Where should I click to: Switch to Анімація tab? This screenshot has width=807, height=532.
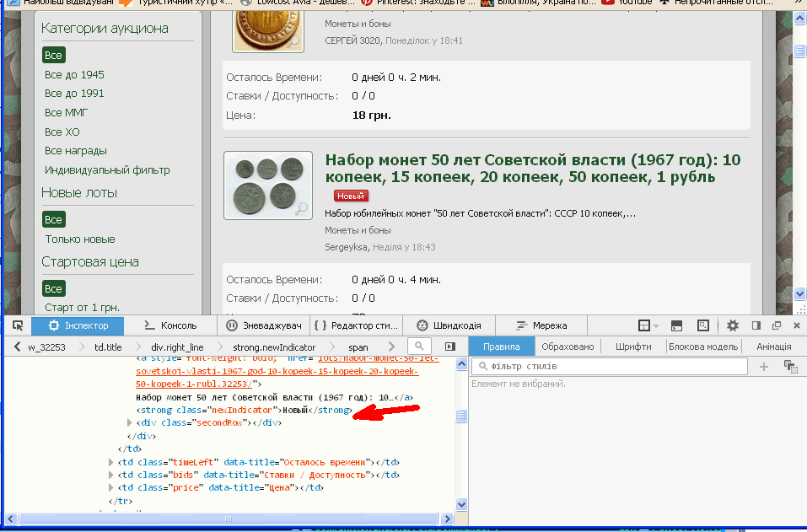coord(773,347)
